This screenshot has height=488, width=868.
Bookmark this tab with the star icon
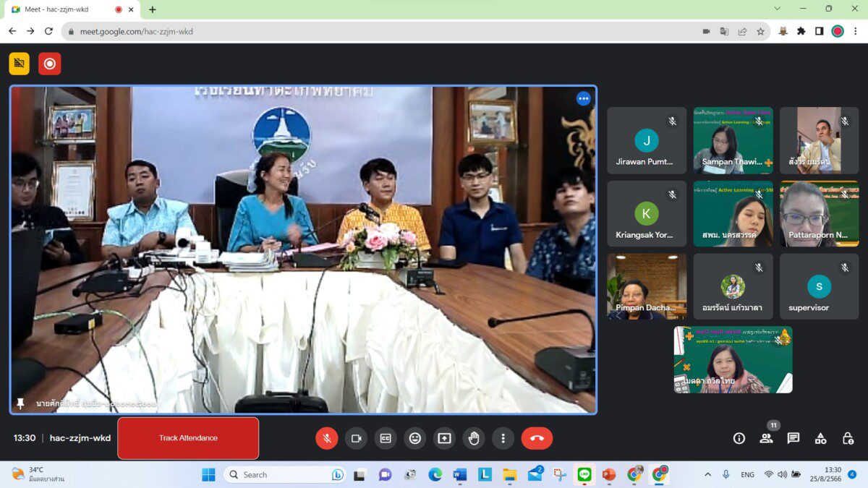point(760,31)
